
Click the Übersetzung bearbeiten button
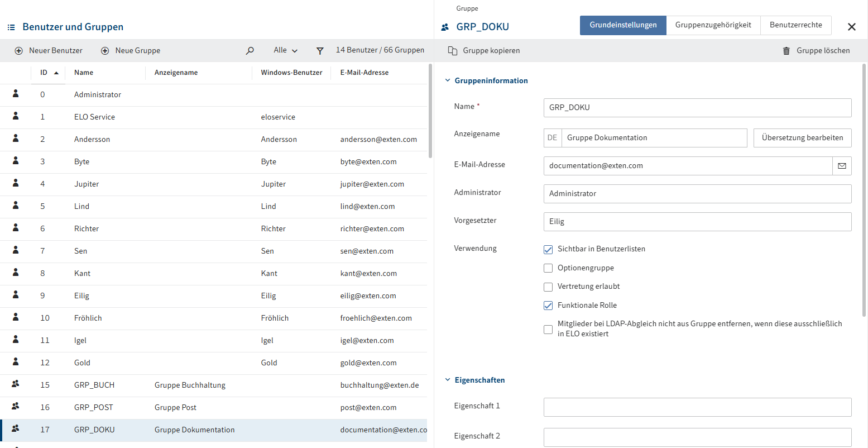coord(802,138)
